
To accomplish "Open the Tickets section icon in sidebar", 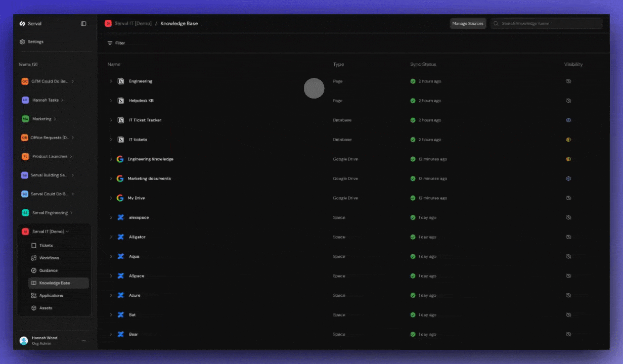I will (x=33, y=245).
